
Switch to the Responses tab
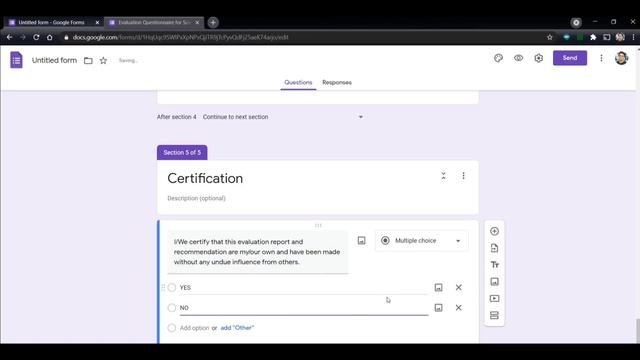click(337, 82)
